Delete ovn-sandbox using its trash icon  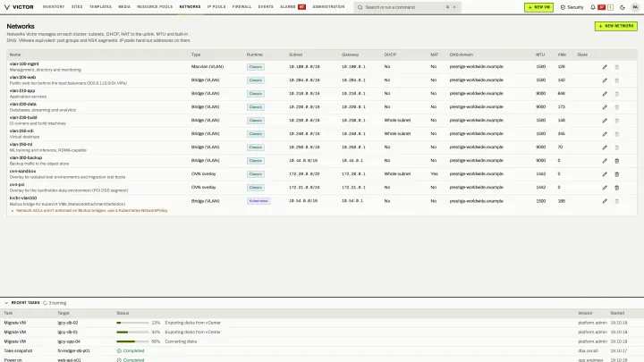(616, 174)
